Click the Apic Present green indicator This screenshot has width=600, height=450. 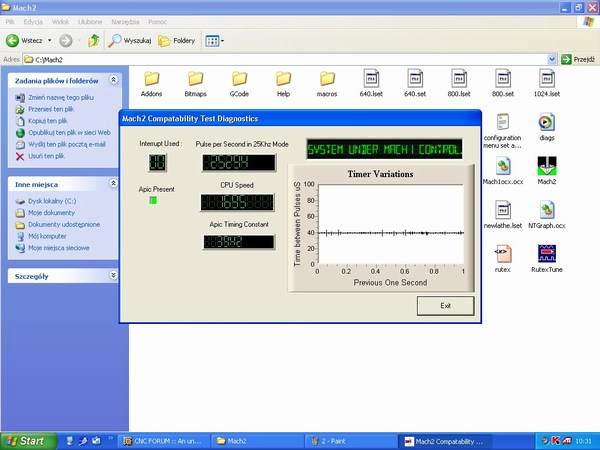153,200
